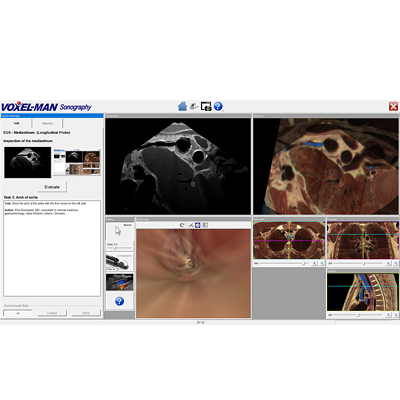Open the screenshot capture tool icon
The height and width of the screenshot is (400, 400).
pos(206,106)
